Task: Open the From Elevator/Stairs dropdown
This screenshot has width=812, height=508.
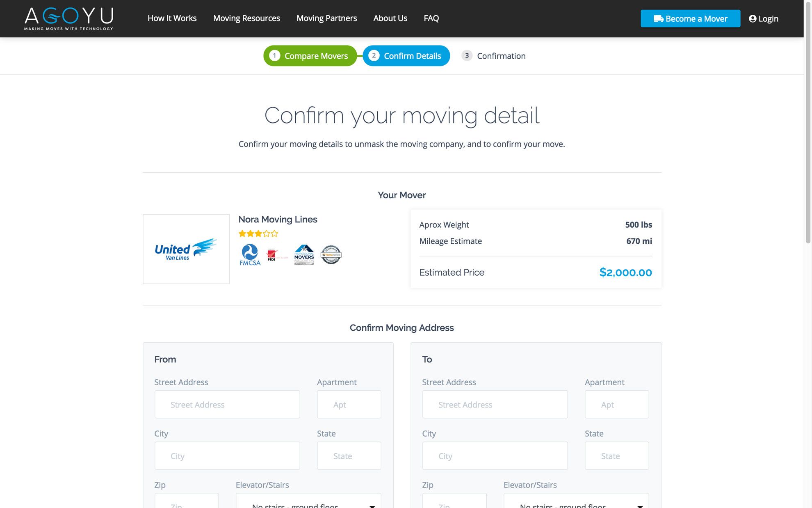Action: click(308, 503)
